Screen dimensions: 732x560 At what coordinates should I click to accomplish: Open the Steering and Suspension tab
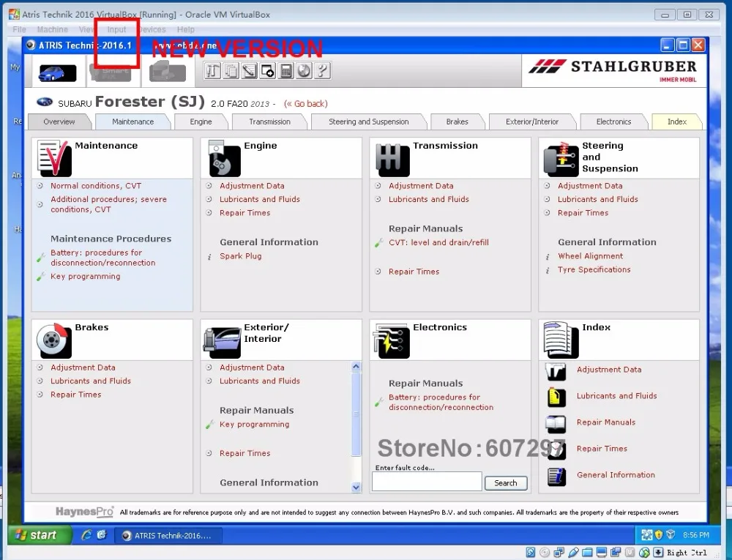pyautogui.click(x=368, y=122)
